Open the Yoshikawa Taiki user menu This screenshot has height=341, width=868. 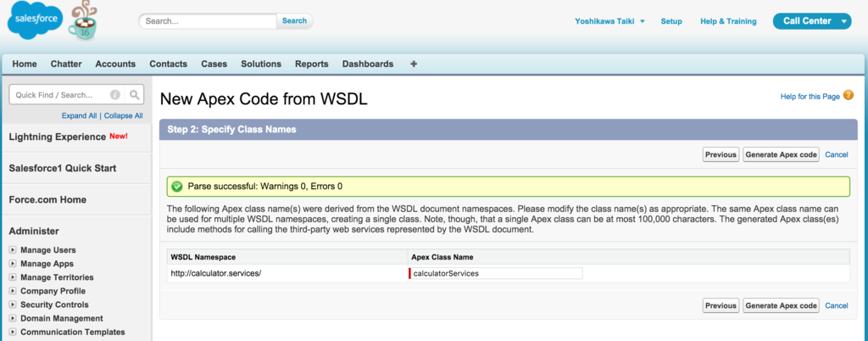coord(609,21)
